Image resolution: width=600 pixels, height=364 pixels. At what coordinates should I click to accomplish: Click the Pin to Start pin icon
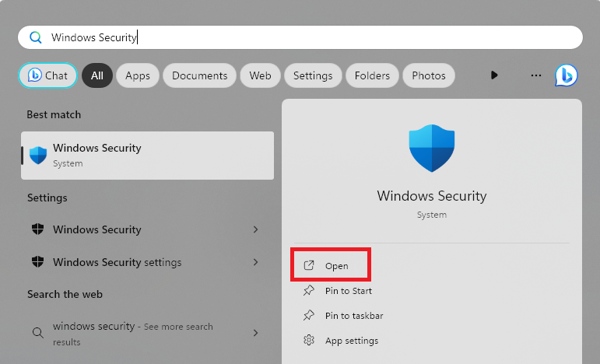pyautogui.click(x=309, y=291)
